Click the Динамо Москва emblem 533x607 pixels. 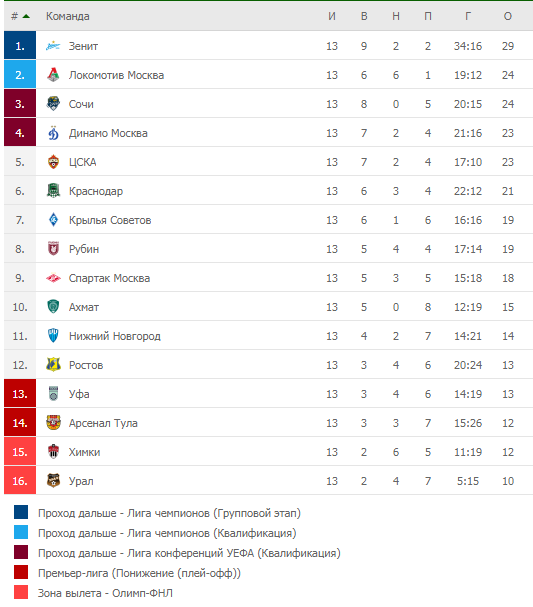click(x=53, y=133)
